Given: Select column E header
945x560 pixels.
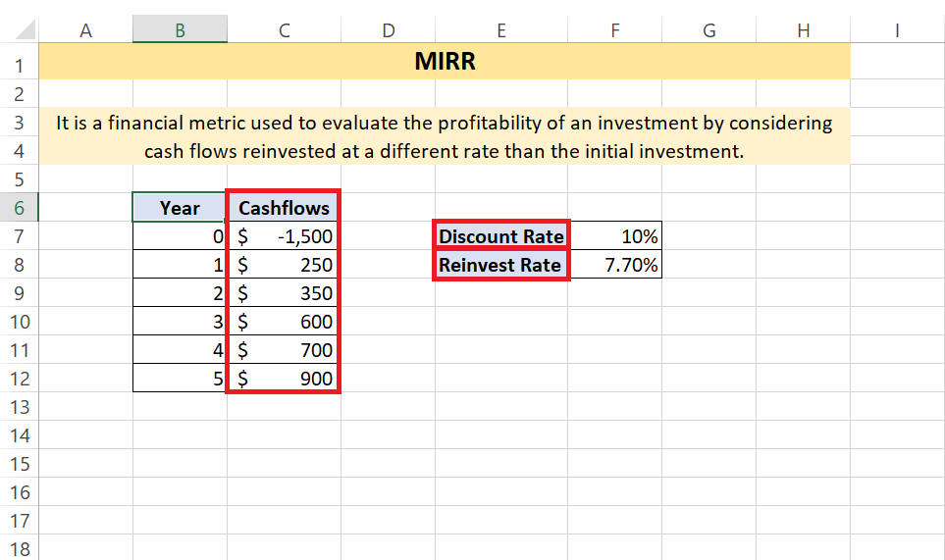Looking at the screenshot, I should [x=500, y=29].
